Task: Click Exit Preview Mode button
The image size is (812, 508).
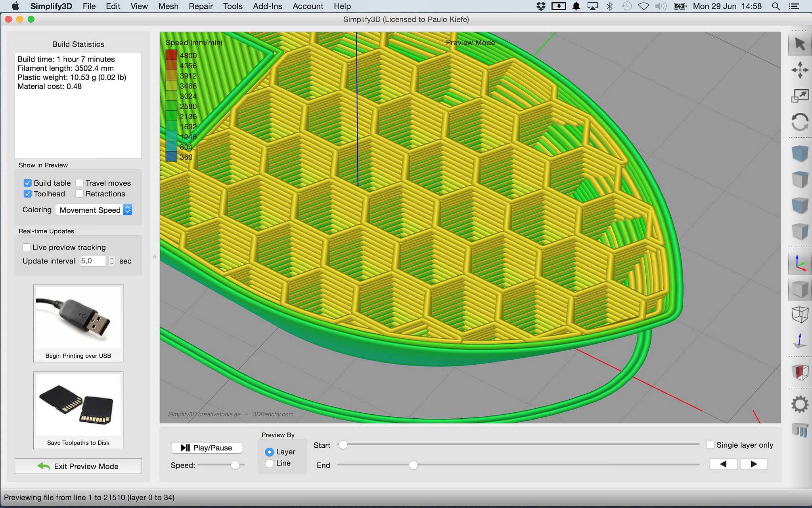Action: (x=79, y=466)
